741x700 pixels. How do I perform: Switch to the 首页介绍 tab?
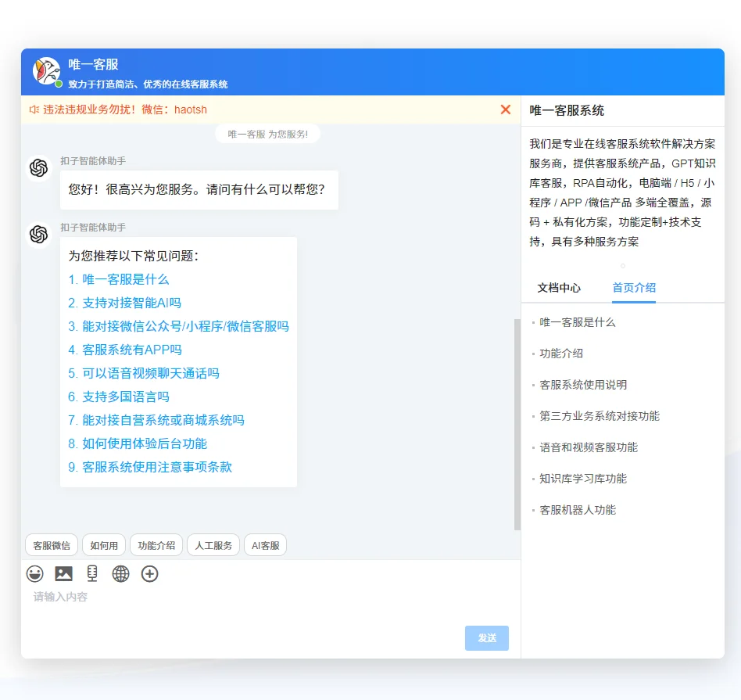point(632,288)
